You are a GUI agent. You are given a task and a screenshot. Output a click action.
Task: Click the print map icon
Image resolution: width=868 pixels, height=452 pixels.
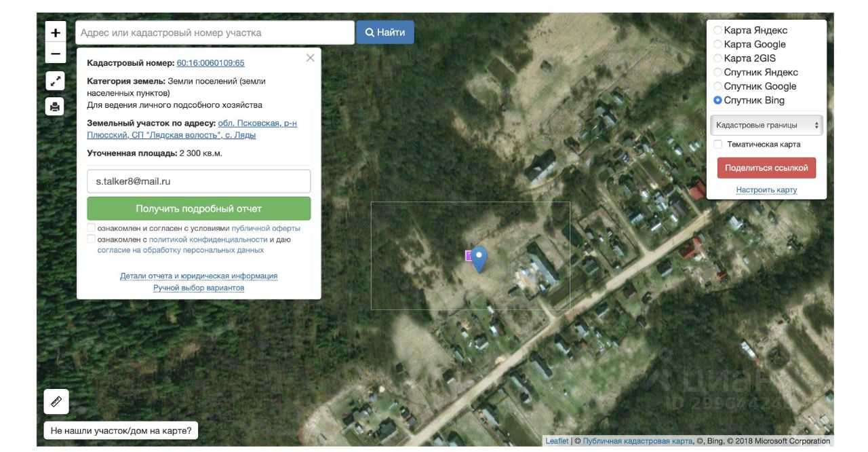click(x=55, y=106)
